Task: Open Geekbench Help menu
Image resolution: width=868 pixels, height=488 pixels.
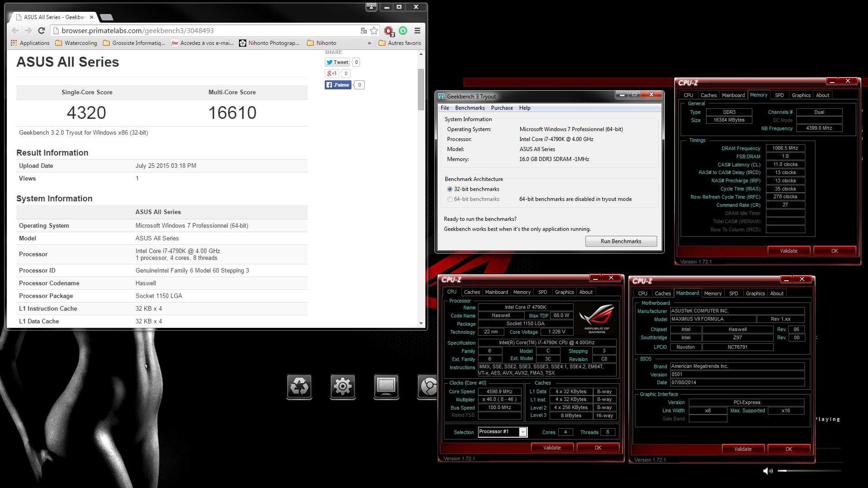Action: coord(525,108)
